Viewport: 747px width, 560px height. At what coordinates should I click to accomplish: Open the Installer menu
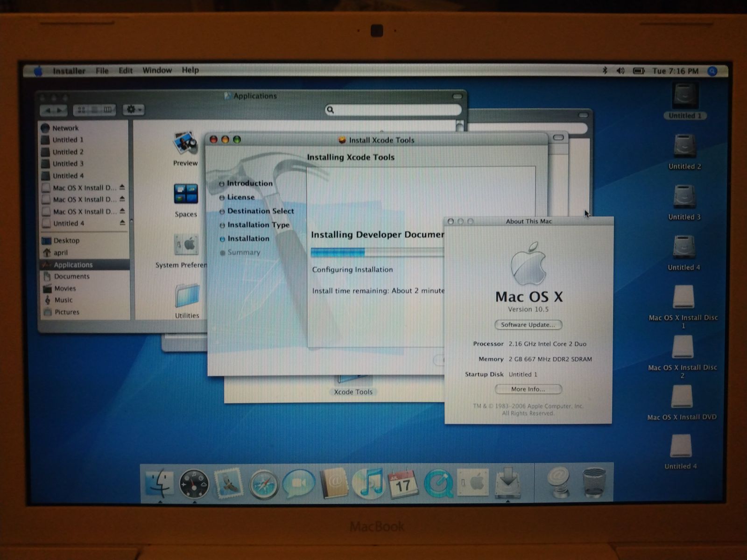(x=69, y=70)
